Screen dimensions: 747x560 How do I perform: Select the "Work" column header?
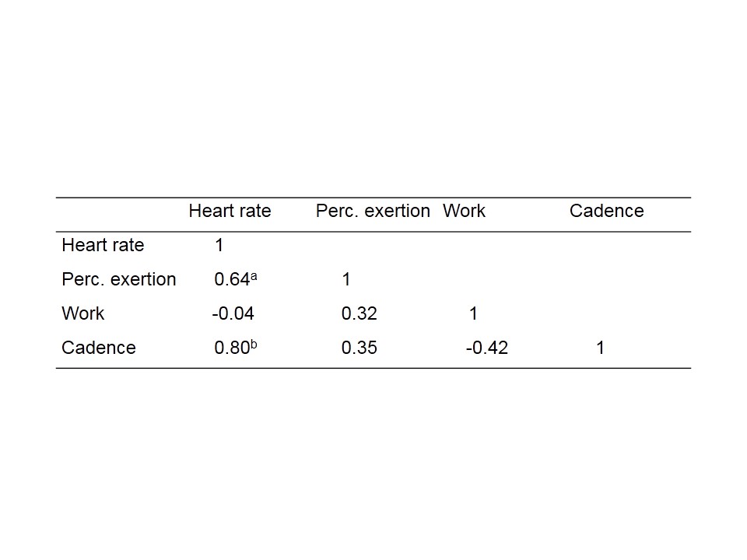coord(464,211)
